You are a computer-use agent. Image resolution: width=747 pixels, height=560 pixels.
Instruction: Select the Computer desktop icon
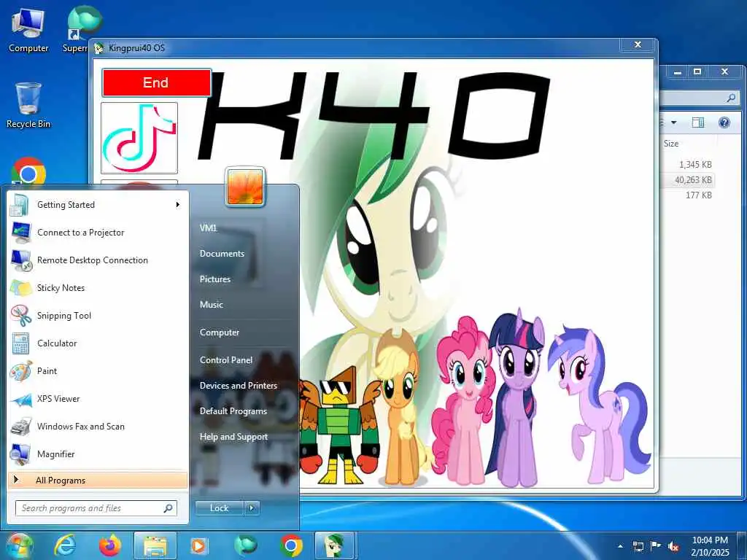28,30
